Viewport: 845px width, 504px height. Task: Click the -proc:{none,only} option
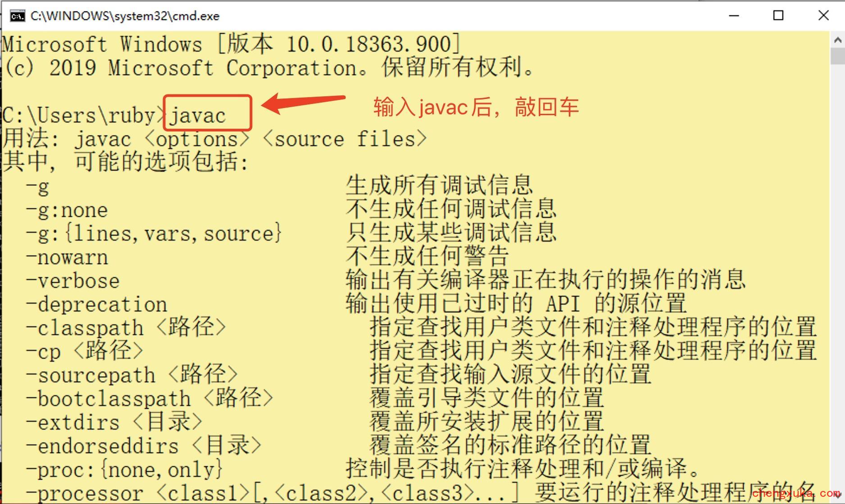tap(124, 470)
